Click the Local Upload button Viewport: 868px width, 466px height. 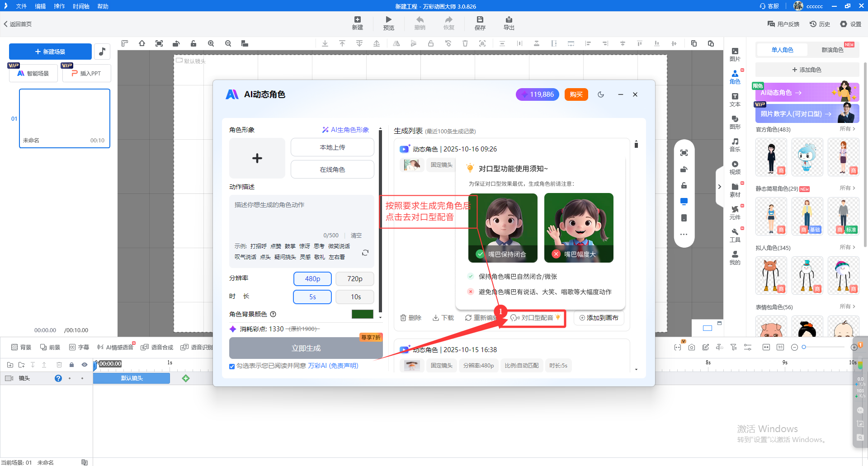tap(332, 147)
